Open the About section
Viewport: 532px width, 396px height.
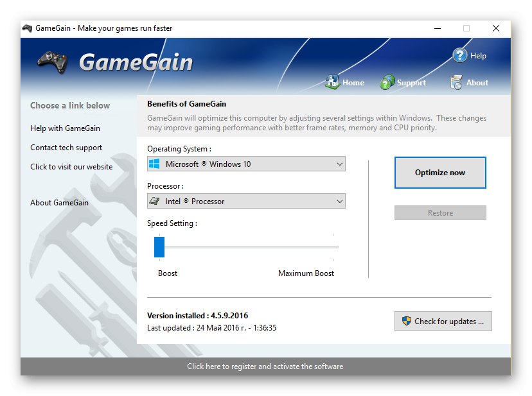(x=477, y=83)
